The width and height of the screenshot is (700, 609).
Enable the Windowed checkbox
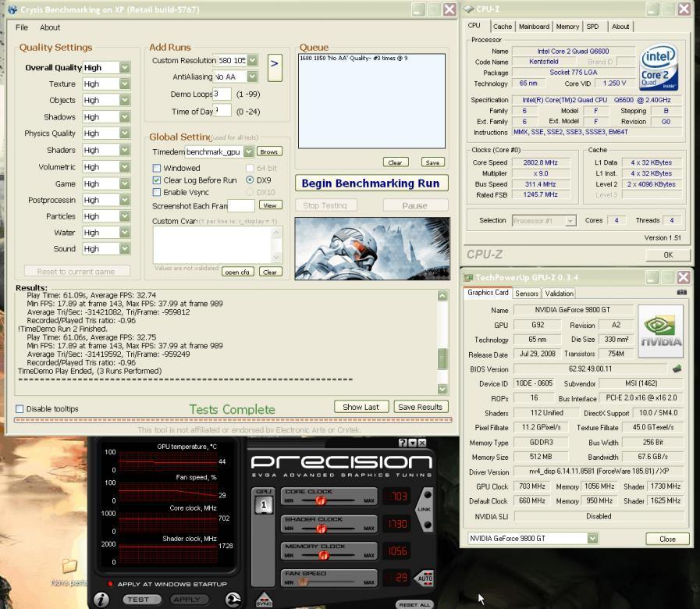click(157, 168)
